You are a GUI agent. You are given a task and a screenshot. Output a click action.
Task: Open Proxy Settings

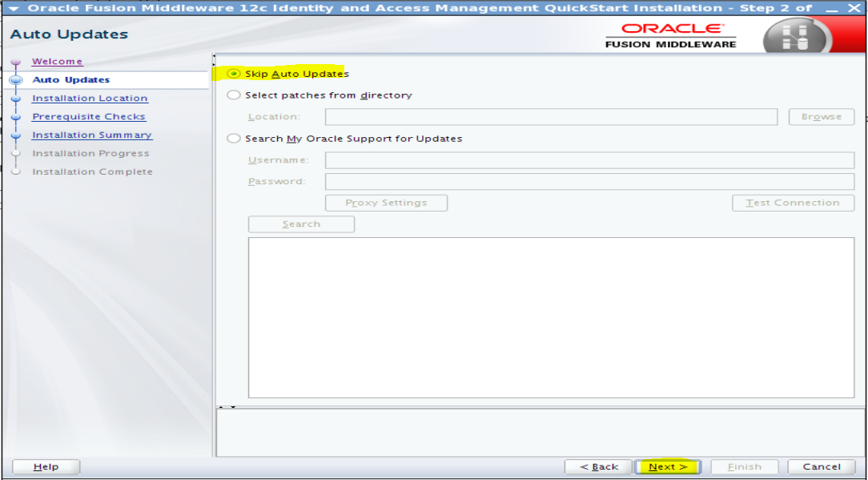click(385, 202)
